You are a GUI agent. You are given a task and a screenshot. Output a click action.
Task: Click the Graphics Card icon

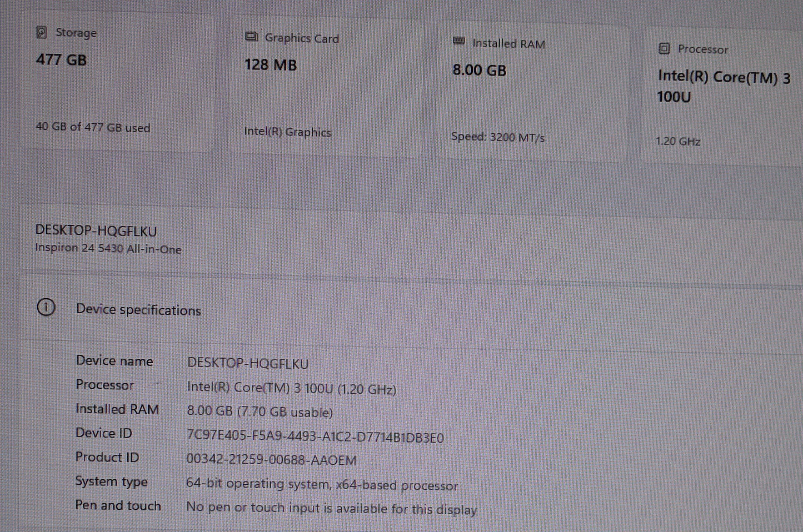point(251,37)
